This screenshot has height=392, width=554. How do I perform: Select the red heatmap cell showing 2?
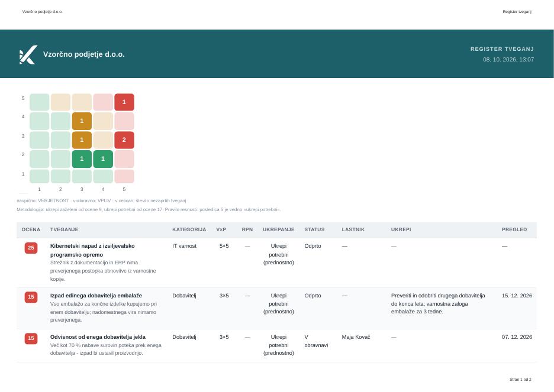[124, 140]
